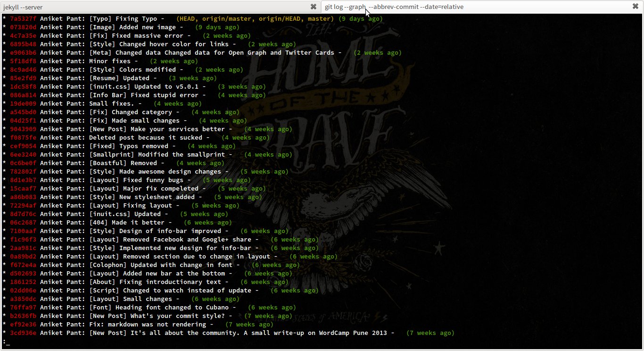Click message 'Removed Facebook and Google+ share'
The width and height of the screenshot is (644, 351).
tap(187, 240)
